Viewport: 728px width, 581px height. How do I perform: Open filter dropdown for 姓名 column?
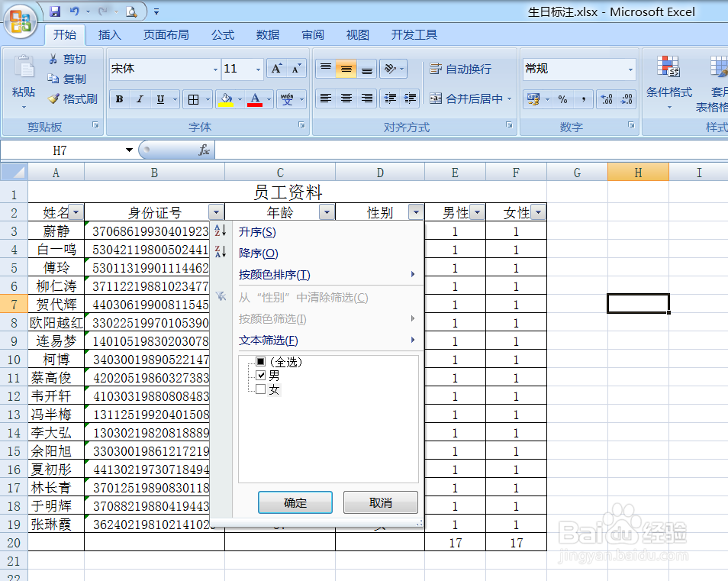coord(76,213)
